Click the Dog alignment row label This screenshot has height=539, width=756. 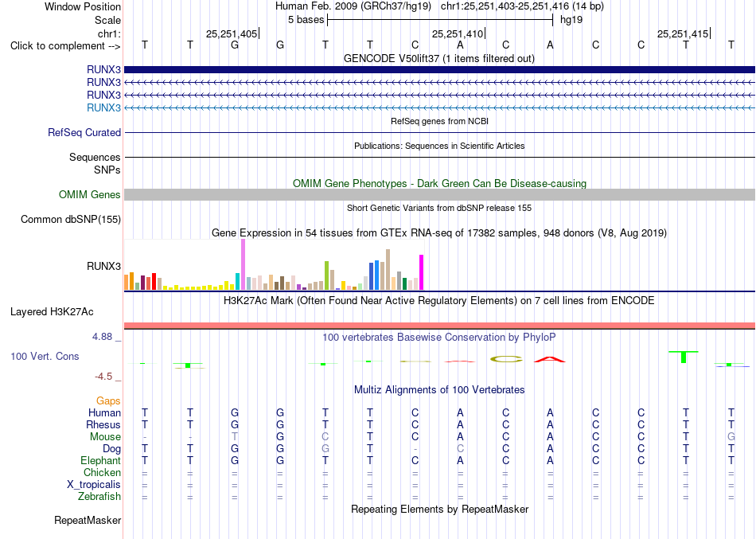(x=112, y=449)
